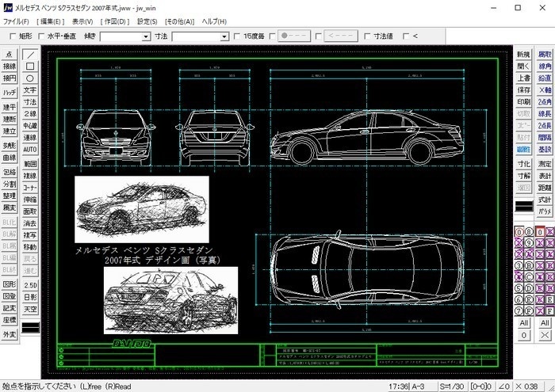Screen dimensions: 555x392
Task: Select the コーナー corner tool
Action: 30,188
